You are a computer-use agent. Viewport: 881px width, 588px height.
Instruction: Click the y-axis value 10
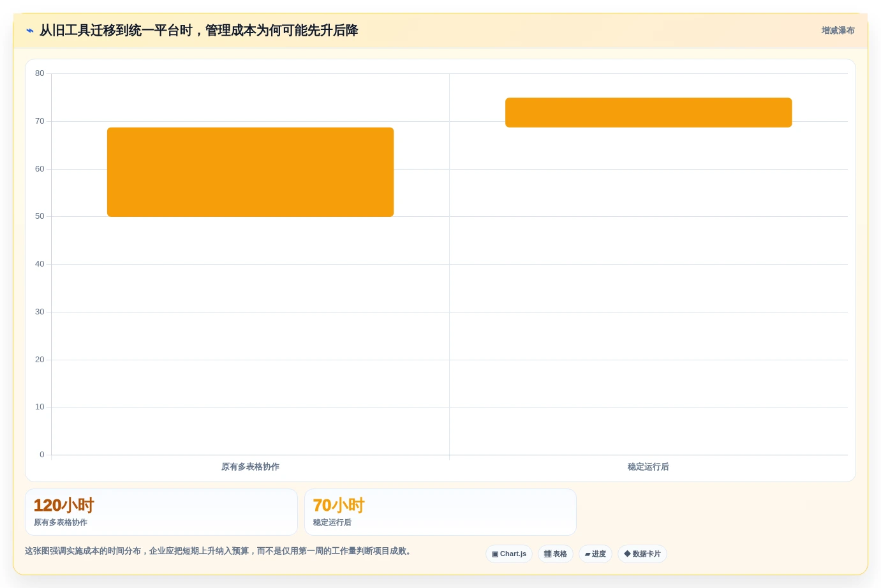[40, 407]
